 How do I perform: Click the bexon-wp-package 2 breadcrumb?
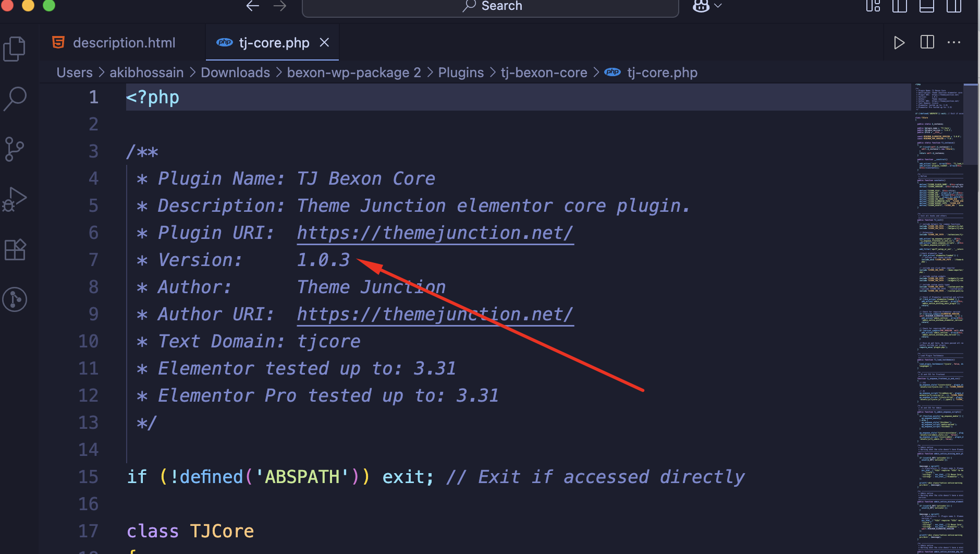pos(354,73)
